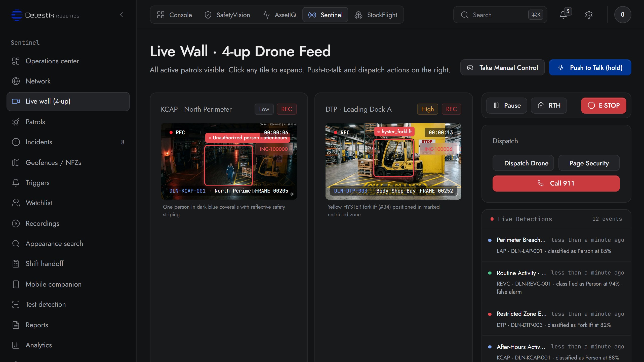Screen dimensions: 644x362
Task: Open the Triggers page
Action: point(68,183)
